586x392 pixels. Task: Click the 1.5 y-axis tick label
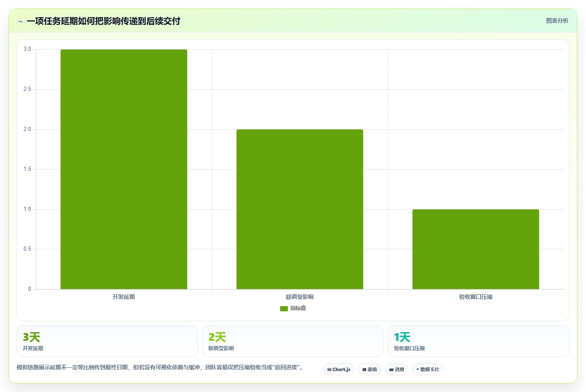coord(27,169)
